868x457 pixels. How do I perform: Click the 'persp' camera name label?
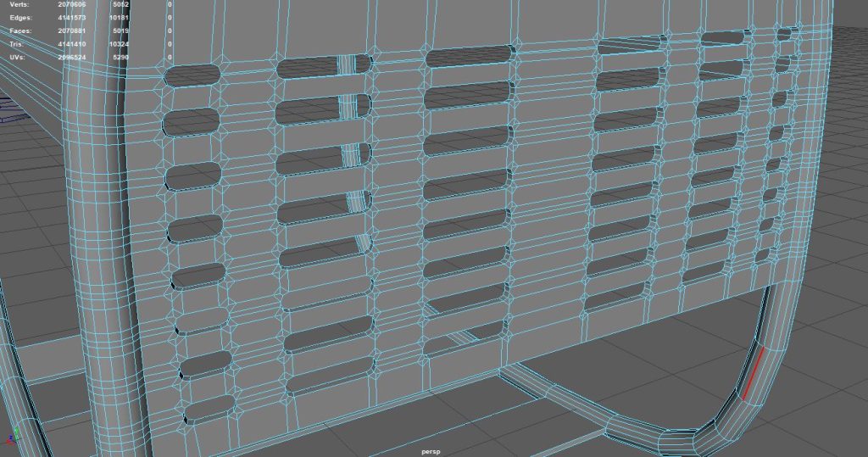pos(431,452)
